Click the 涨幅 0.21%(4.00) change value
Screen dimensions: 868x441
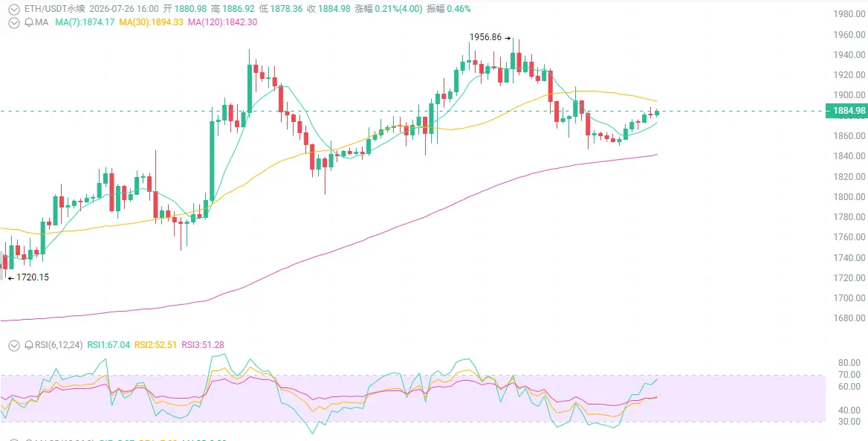(x=387, y=9)
